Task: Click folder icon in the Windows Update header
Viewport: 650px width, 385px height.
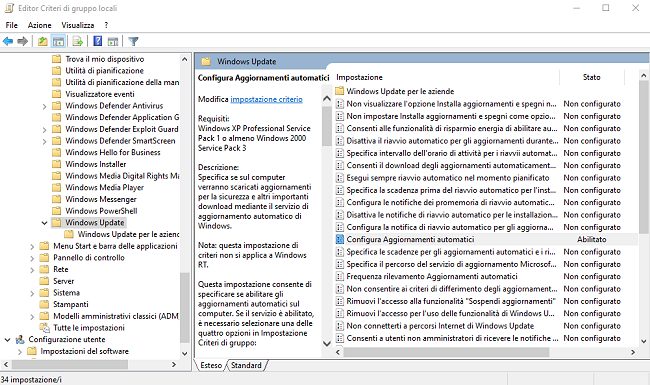Action: [x=206, y=62]
